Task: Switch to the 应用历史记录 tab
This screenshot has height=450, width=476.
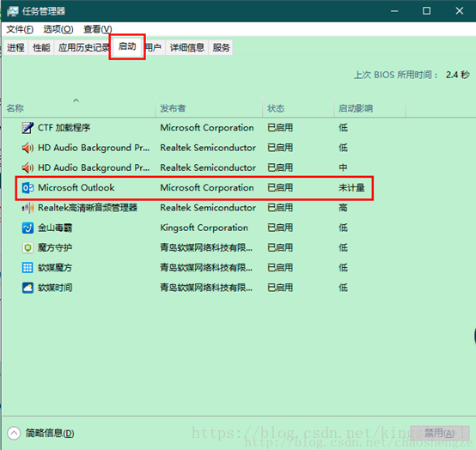Action: (82, 47)
